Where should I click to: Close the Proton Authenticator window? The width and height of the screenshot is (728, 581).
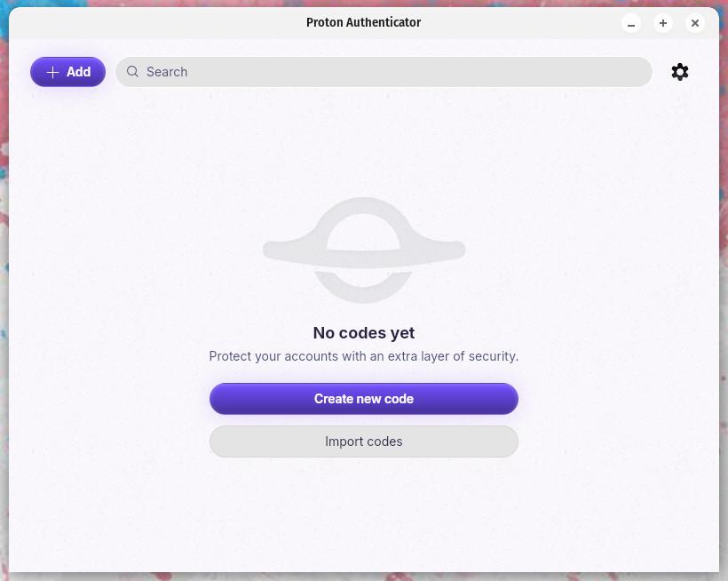click(695, 23)
